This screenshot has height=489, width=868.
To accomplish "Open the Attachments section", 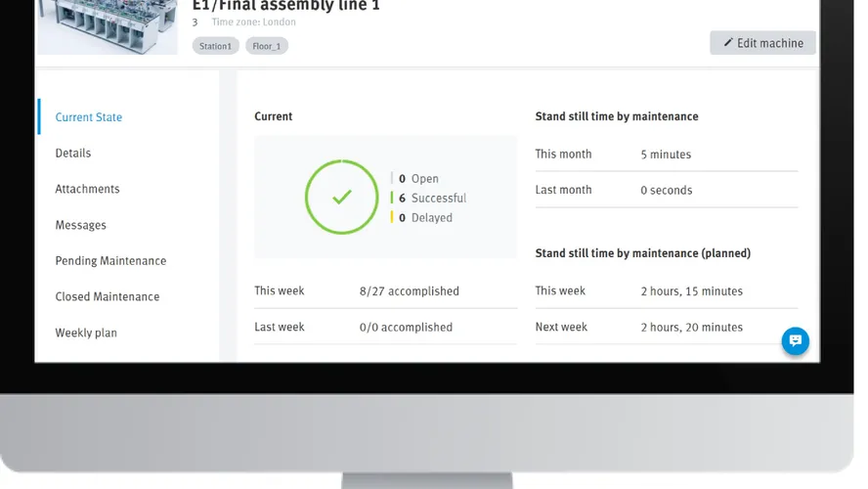I will 87,189.
